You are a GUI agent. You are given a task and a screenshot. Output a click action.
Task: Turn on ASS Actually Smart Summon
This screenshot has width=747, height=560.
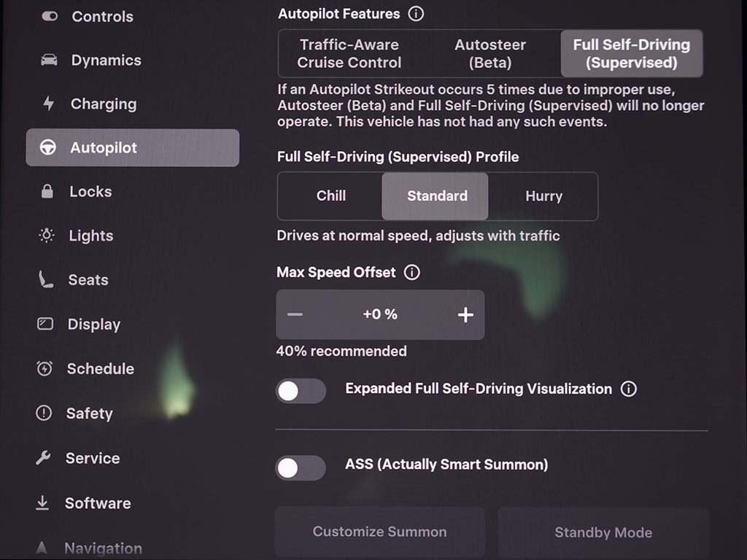[x=301, y=467]
